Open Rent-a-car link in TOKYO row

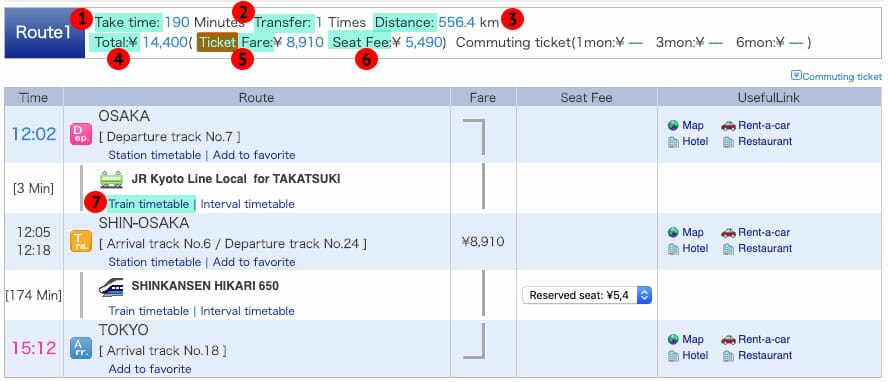point(764,340)
